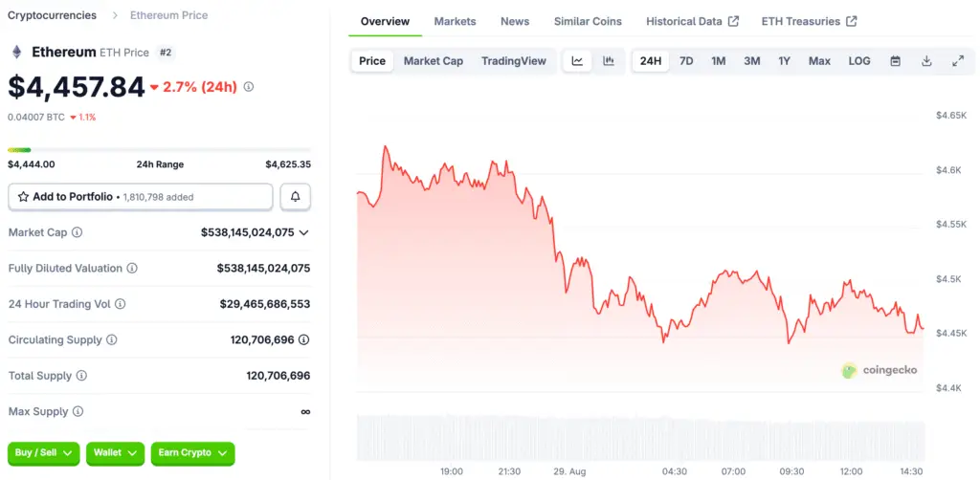The width and height of the screenshot is (980, 480).
Task: Switch chart to Market Cap view
Action: tap(434, 61)
